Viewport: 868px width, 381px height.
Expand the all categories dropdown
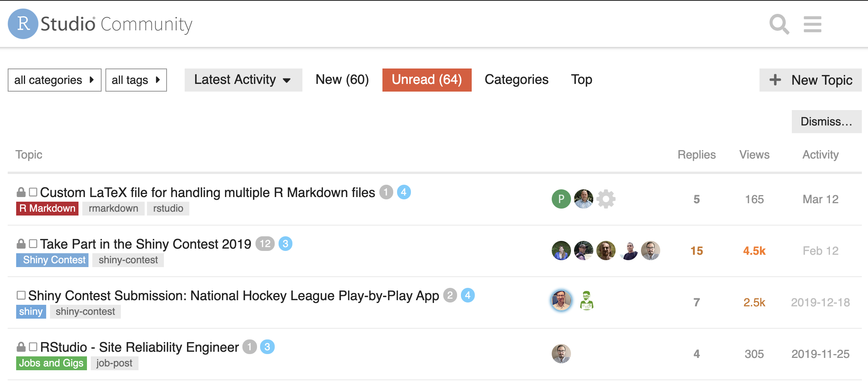pyautogui.click(x=55, y=80)
